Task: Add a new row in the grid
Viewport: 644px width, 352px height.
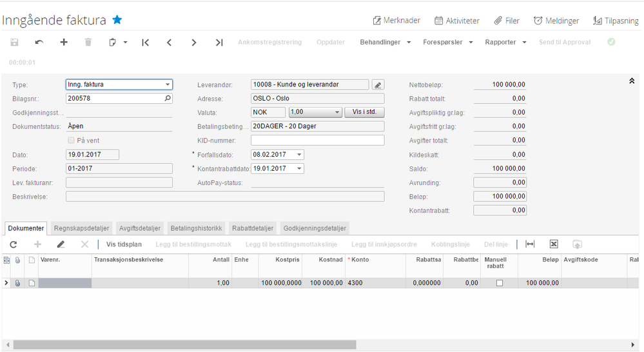Action: (x=37, y=244)
